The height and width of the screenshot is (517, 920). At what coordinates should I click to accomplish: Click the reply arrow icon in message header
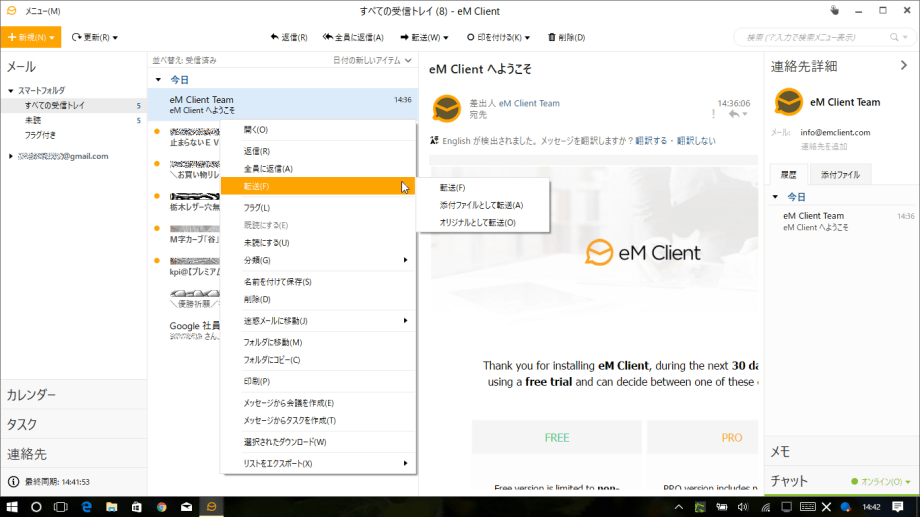pyautogui.click(x=734, y=114)
